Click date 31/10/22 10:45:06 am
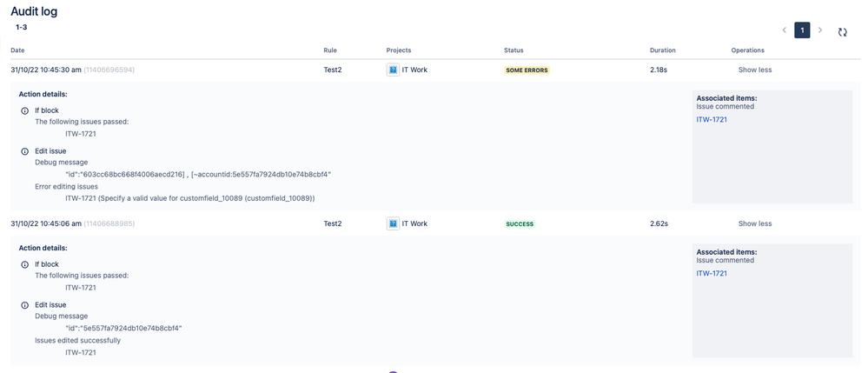Screen dimensions: 868x373 pyautogui.click(x=46, y=224)
